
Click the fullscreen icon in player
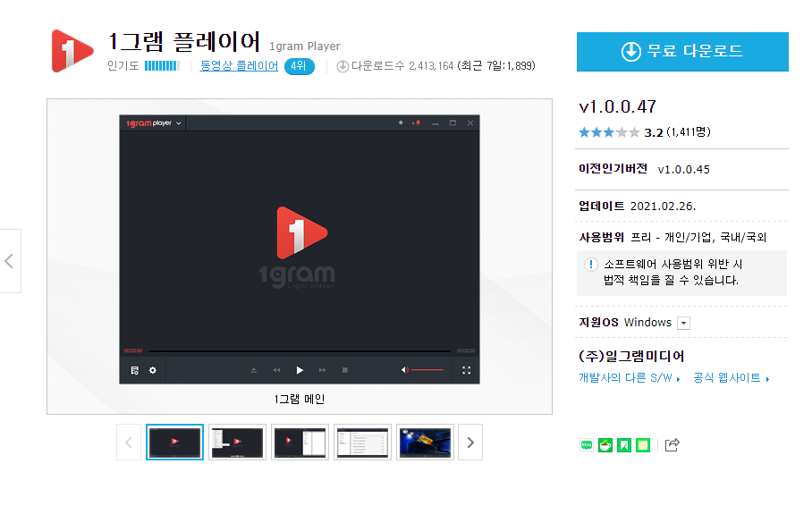(x=467, y=370)
